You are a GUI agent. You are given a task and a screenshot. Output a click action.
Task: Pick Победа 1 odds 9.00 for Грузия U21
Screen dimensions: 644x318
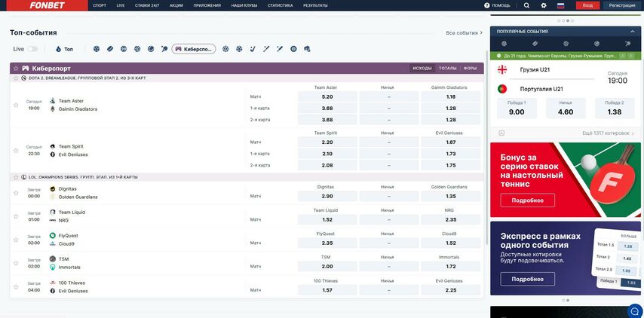click(x=517, y=109)
